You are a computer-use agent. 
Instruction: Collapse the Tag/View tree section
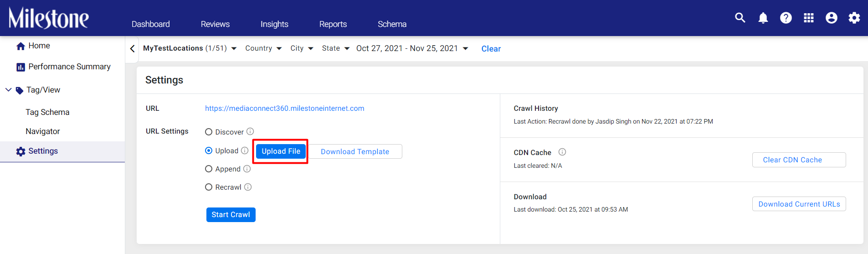8,90
